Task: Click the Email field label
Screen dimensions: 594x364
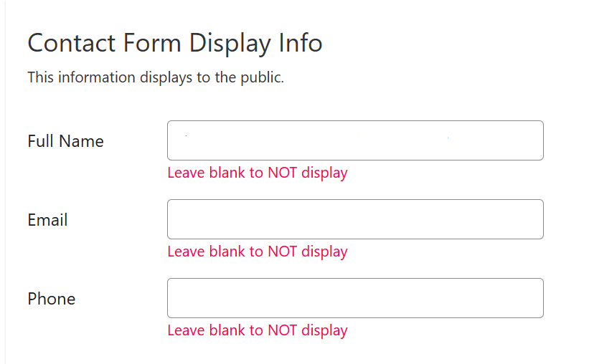Action: (47, 220)
